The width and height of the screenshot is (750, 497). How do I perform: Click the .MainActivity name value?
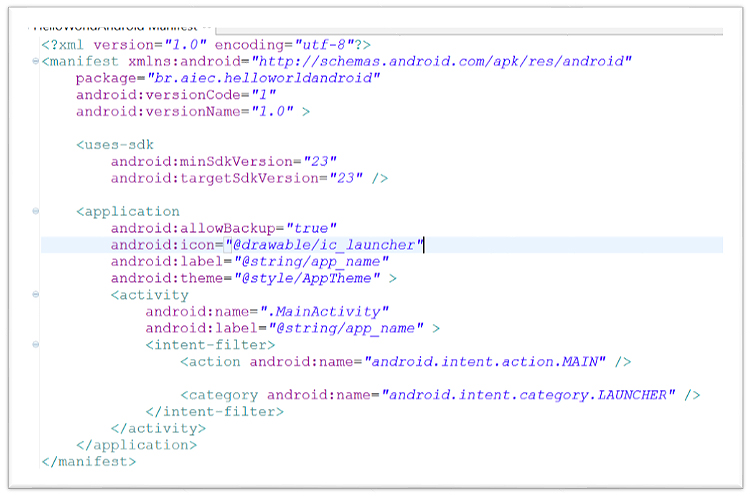click(x=326, y=312)
